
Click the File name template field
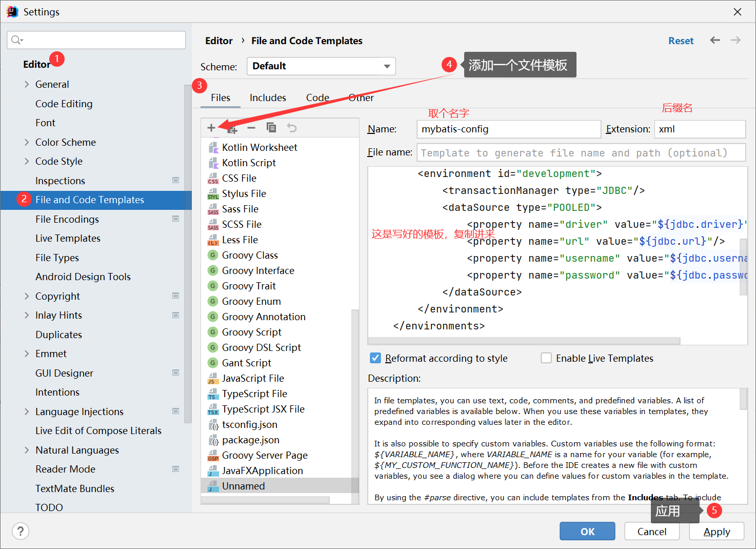pos(581,152)
